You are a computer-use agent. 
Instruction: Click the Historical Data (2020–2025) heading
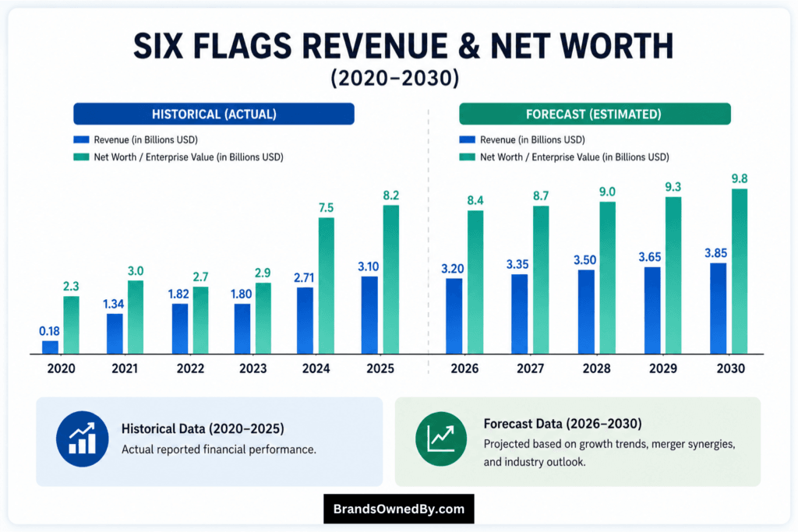[x=203, y=428]
